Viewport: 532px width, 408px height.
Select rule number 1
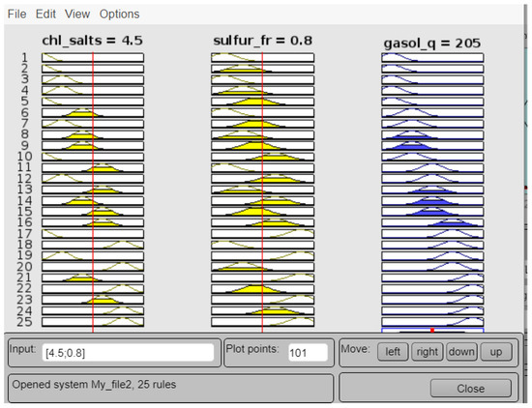pyautogui.click(x=24, y=58)
